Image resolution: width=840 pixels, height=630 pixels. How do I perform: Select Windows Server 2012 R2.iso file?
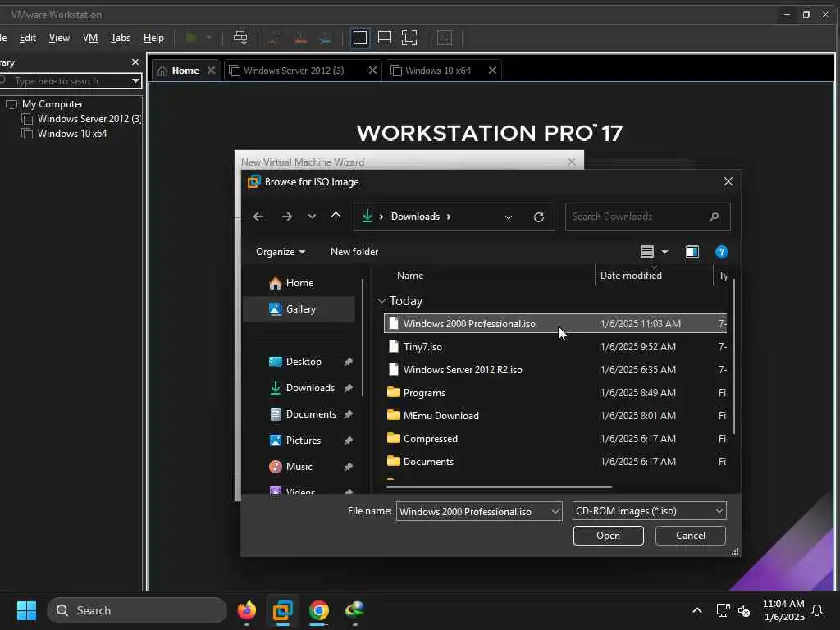pos(555,370)
